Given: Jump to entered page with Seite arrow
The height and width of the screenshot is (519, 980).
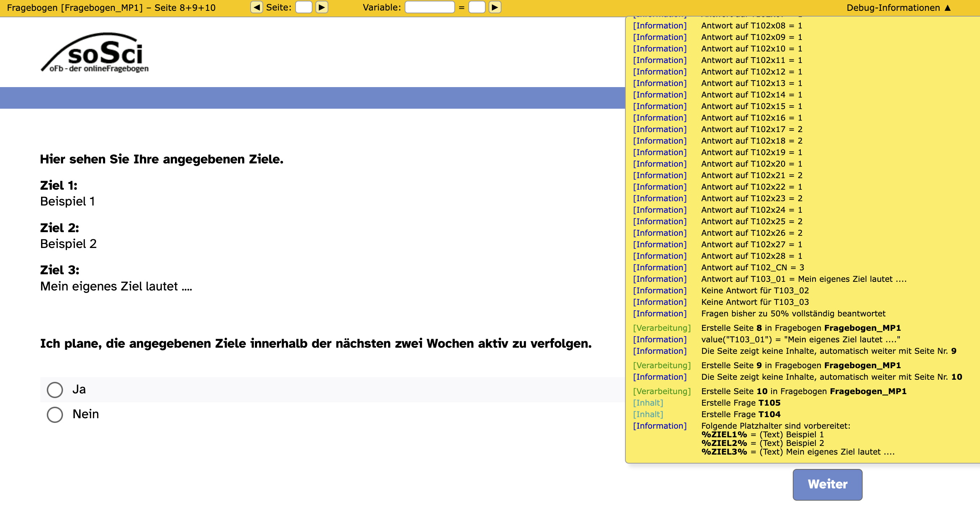Looking at the screenshot, I should 322,7.
